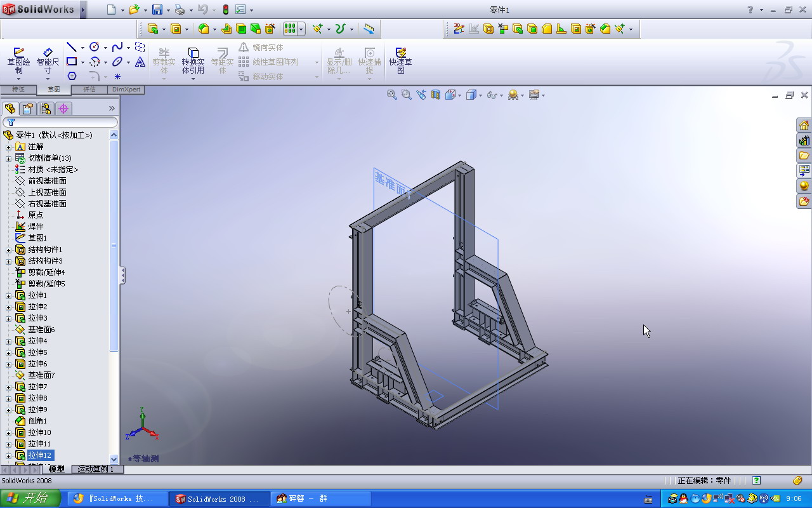
Task: Open the PropertyManager panel tab
Action: point(28,109)
